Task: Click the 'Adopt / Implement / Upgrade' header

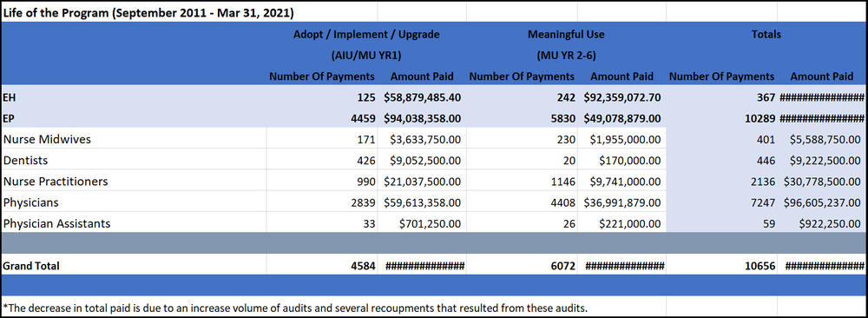Action: (x=366, y=35)
